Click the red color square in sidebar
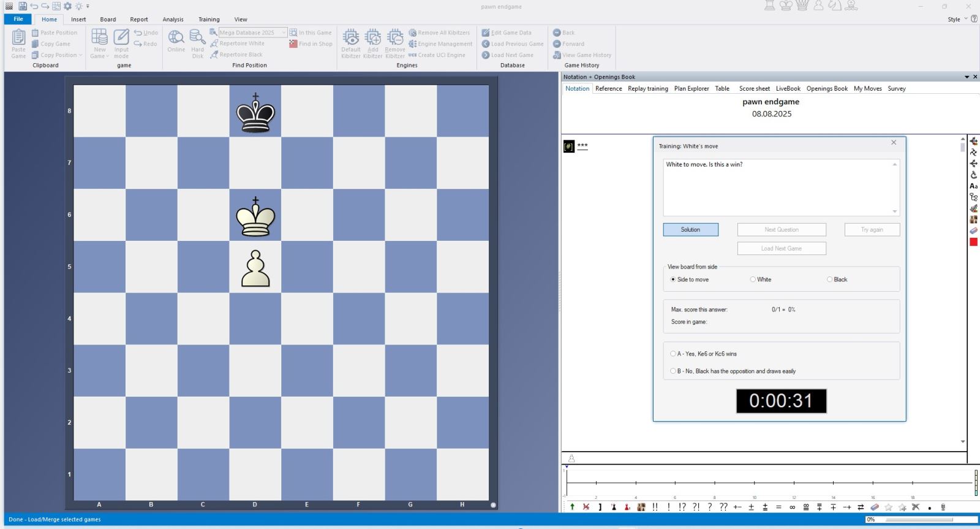Viewport: 980px width, 529px height. pyautogui.click(x=973, y=242)
